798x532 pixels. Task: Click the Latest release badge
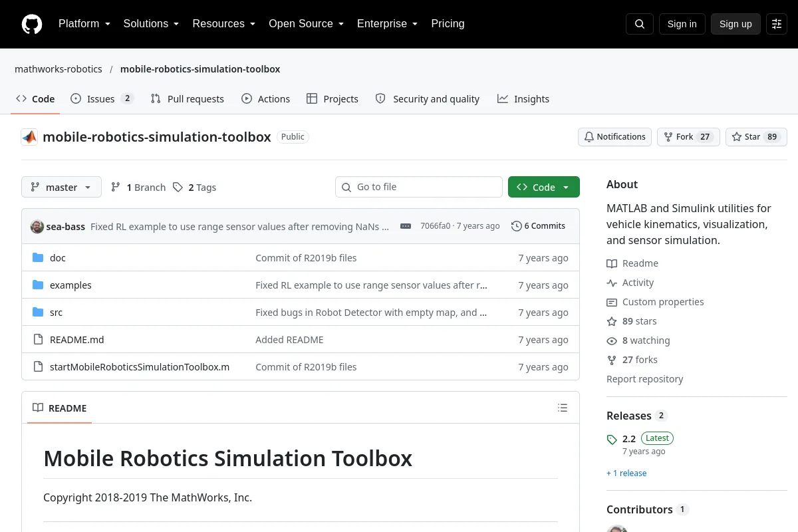coord(657,438)
